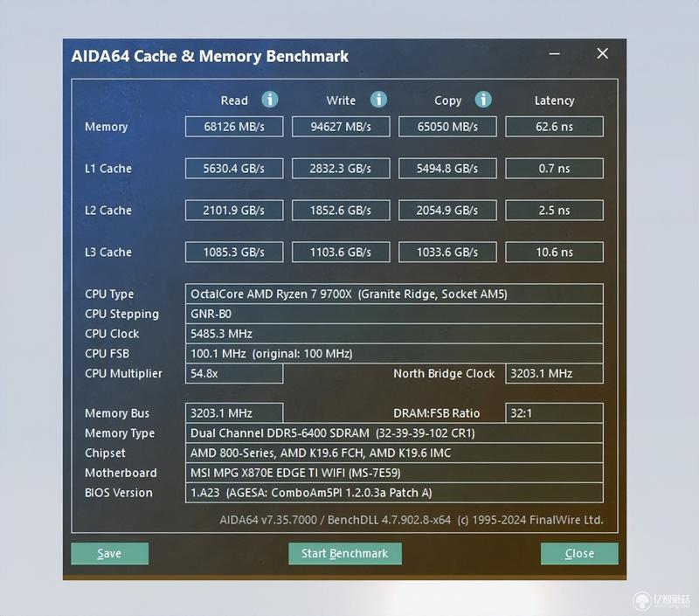Screen dimensions: 699x616
Task: Click the L3 Cache row label
Action: coord(107,253)
